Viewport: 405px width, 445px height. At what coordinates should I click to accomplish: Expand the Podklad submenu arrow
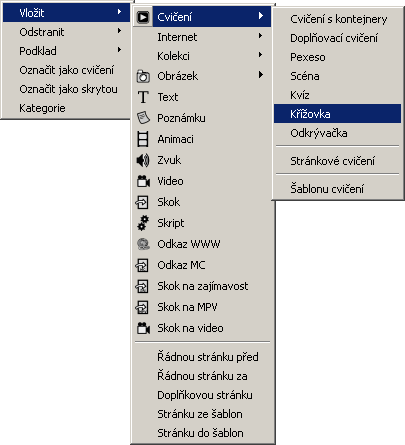tap(119, 50)
